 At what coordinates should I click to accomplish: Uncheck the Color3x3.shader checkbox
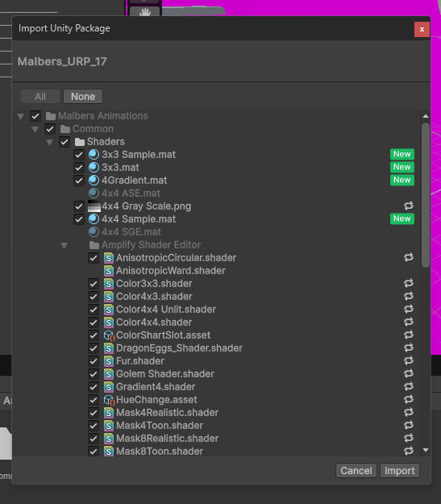[94, 284]
